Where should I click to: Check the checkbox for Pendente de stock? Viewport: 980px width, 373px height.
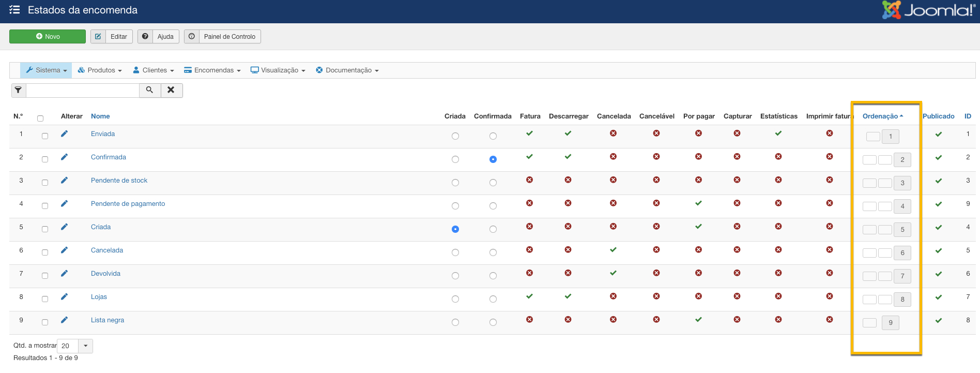coord(45,183)
